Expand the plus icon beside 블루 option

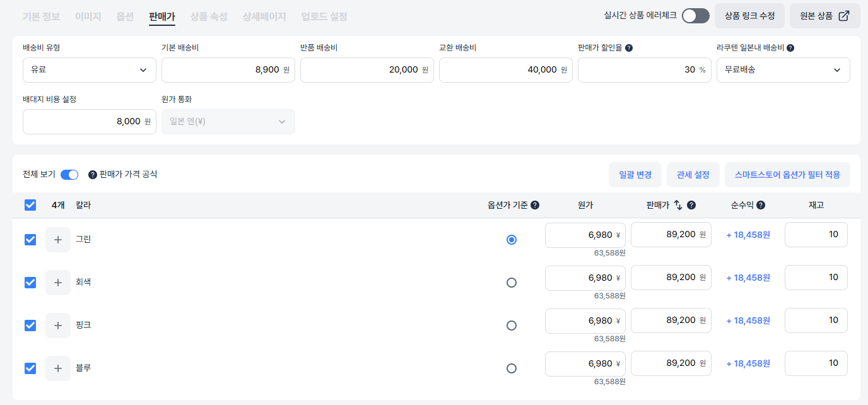[x=57, y=368]
